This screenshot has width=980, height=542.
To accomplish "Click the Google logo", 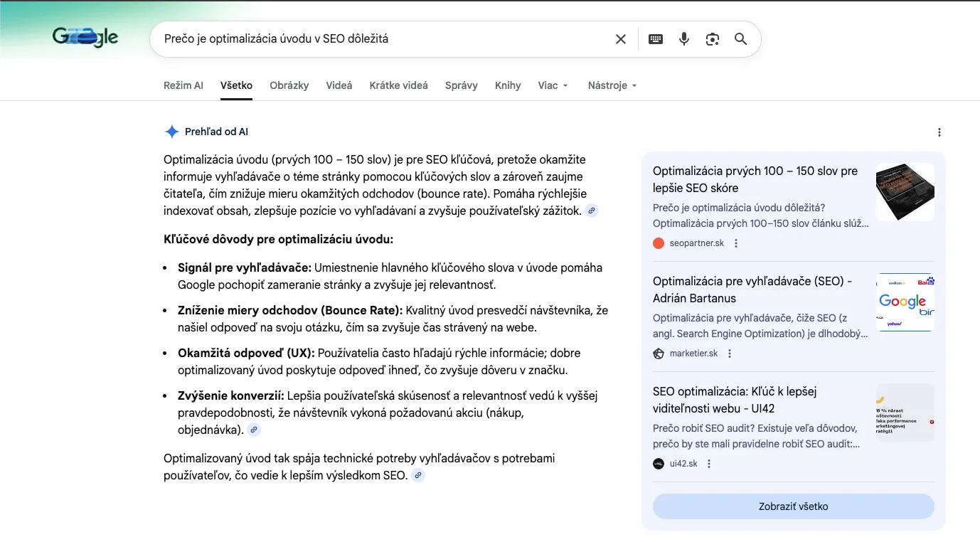I will tap(85, 38).
